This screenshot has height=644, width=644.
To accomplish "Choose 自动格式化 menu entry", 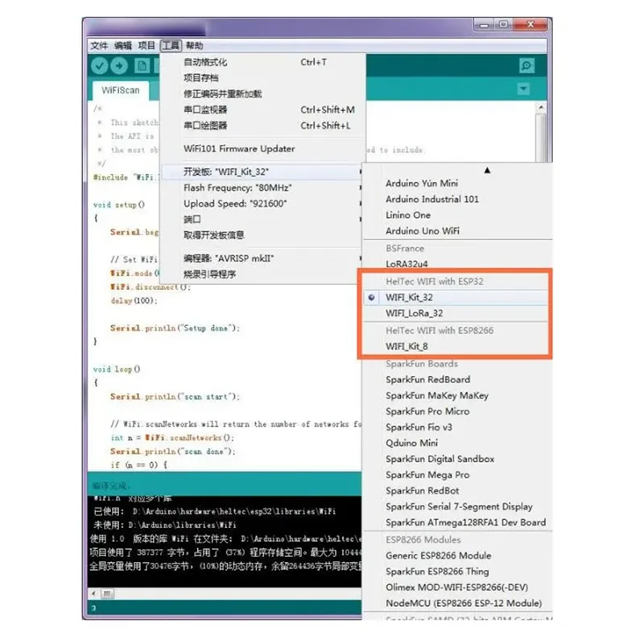I will (x=263, y=62).
